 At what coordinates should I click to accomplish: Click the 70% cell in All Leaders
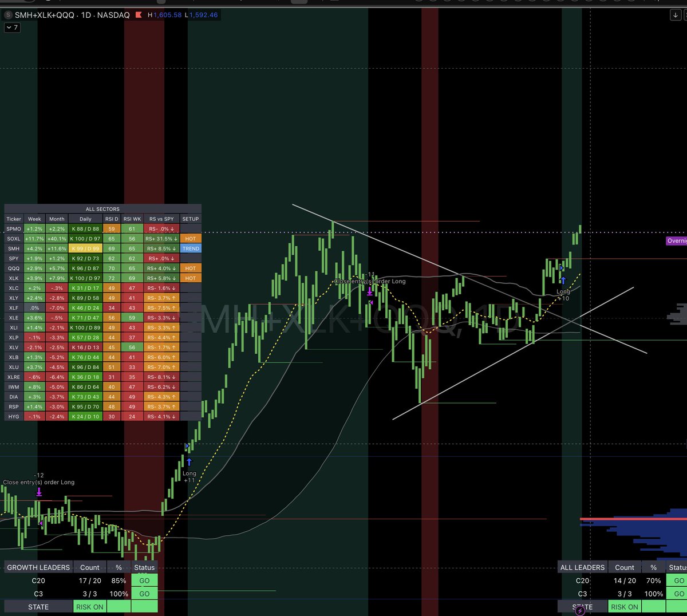click(x=653, y=581)
